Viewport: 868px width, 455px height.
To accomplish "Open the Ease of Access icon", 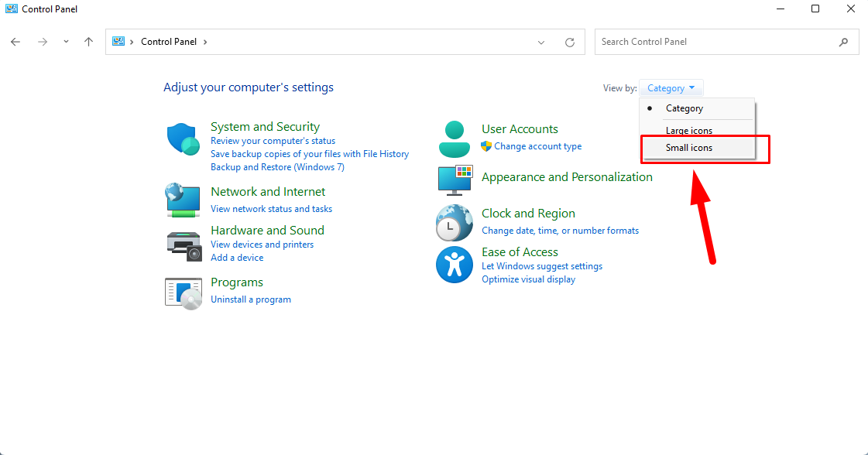I will pos(454,265).
